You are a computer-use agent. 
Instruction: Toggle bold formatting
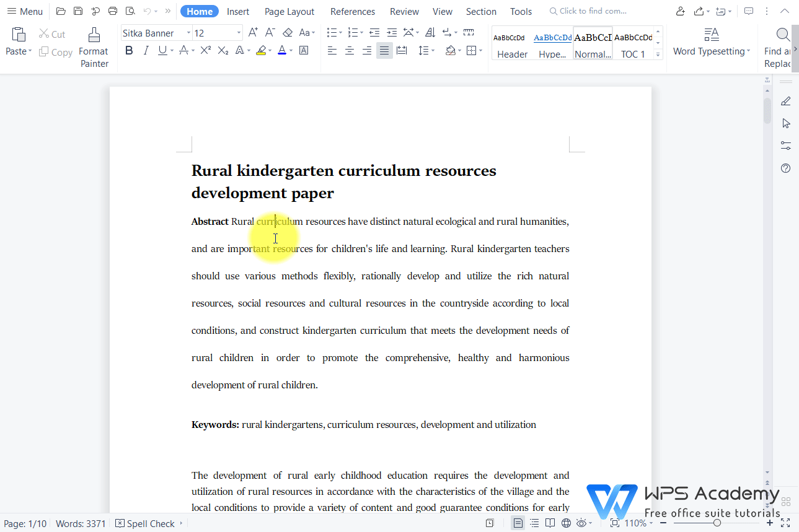[x=128, y=50]
